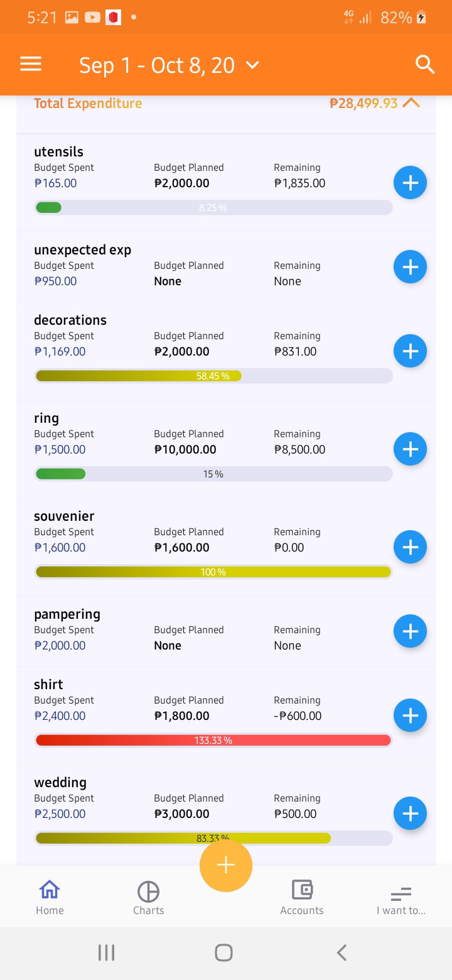Add expense to ring budget
Image resolution: width=452 pixels, height=980 pixels.
410,449
